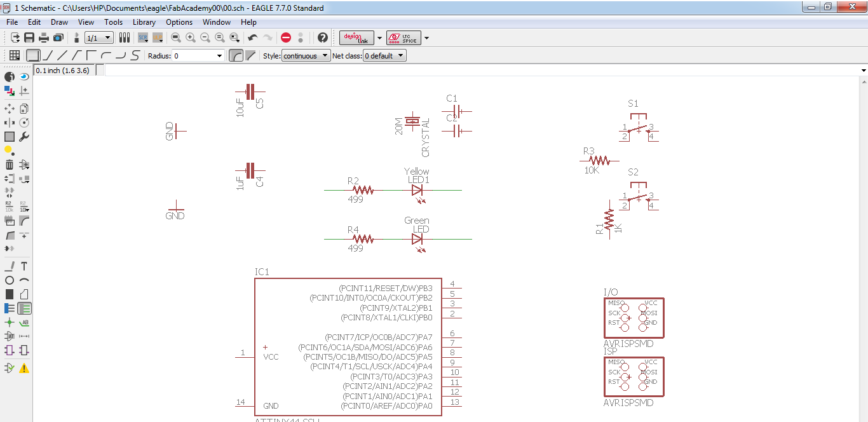Open the zoom select dropdown icon
The image size is (868, 422).
point(234,37)
